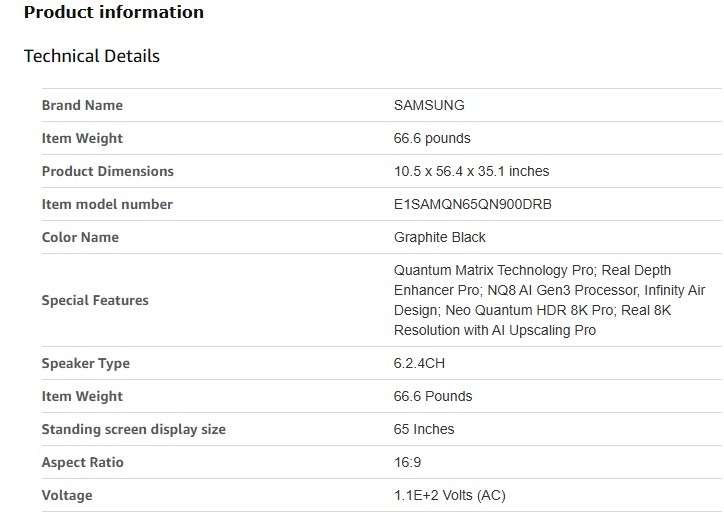Select the model number E1SAMQN65QN900DRB
The image size is (724, 523).
coord(473,204)
